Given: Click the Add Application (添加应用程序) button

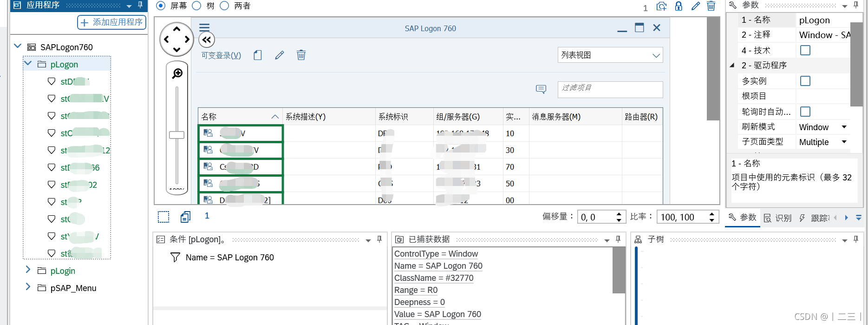Looking at the screenshot, I should pos(111,22).
